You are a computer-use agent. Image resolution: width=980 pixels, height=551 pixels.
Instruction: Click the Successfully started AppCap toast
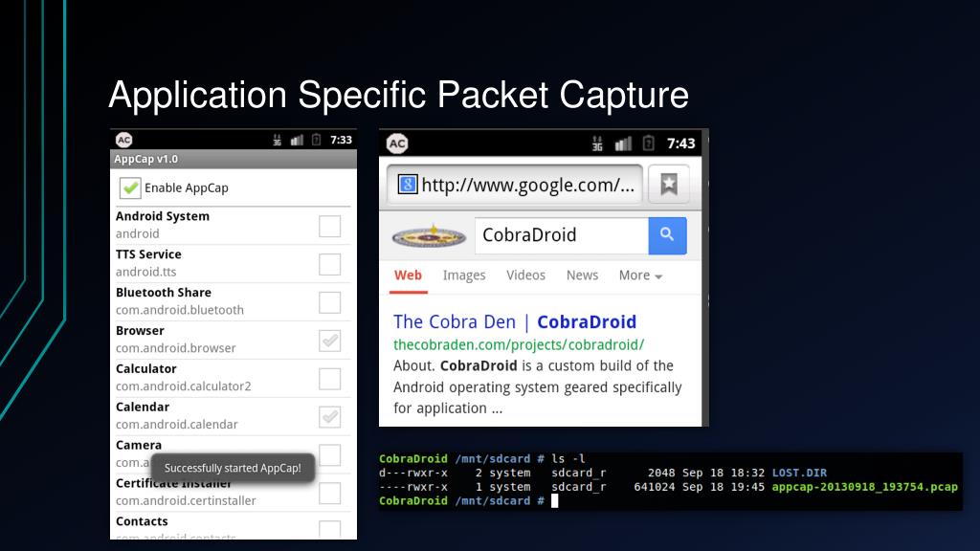point(233,468)
